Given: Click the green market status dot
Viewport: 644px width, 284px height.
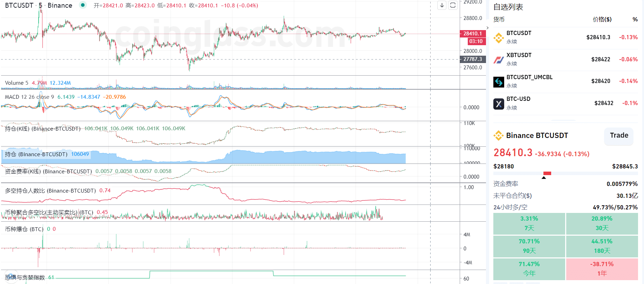Looking at the screenshot, I should tap(83, 5).
